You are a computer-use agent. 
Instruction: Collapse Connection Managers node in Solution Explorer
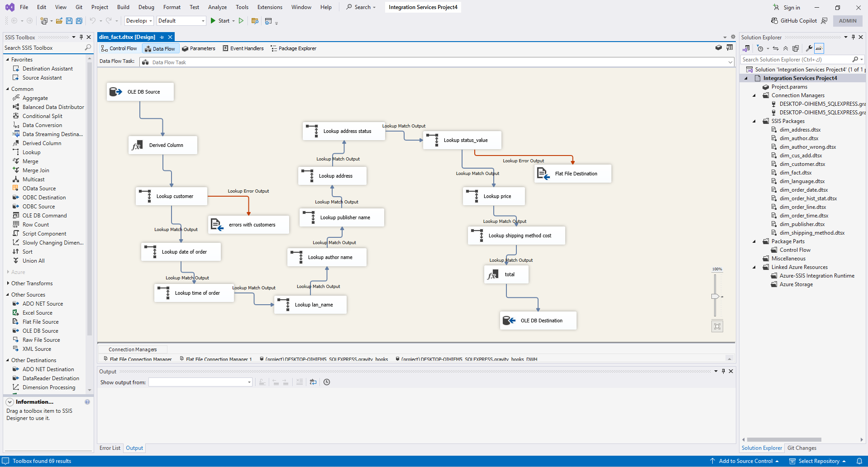click(754, 95)
